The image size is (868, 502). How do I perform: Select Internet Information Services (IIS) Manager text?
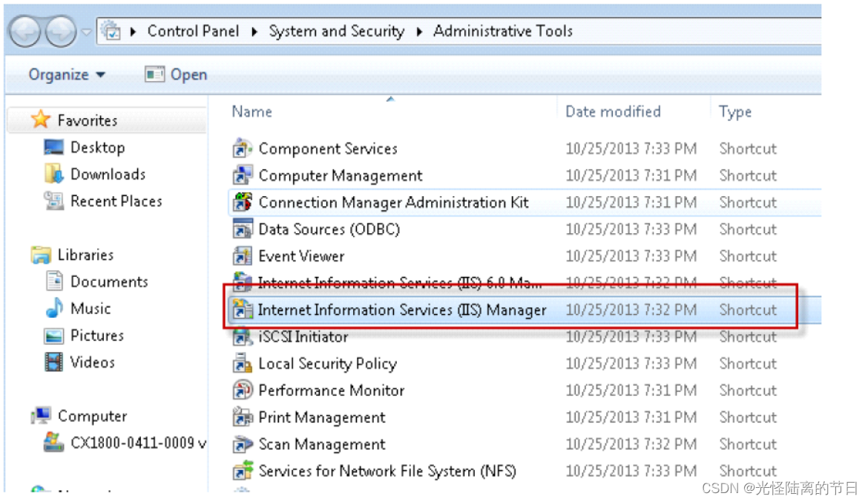click(x=402, y=310)
